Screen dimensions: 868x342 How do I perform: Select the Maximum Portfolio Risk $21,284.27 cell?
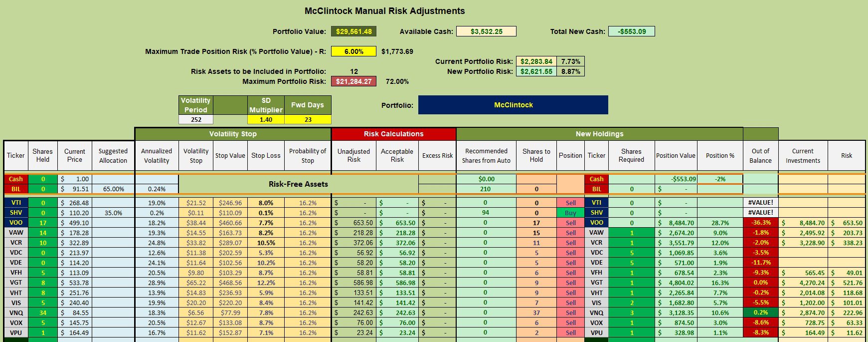[x=353, y=81]
